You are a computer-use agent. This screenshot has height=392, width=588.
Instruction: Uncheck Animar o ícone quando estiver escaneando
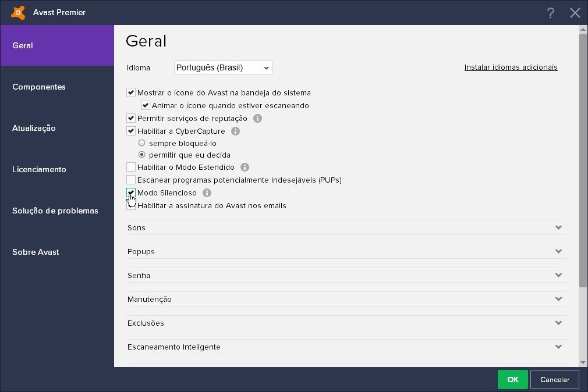coord(145,105)
